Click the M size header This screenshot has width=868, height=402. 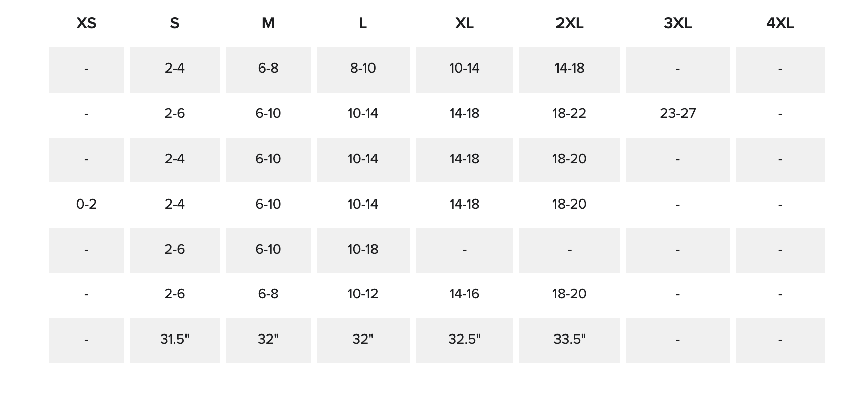pyautogui.click(x=268, y=23)
